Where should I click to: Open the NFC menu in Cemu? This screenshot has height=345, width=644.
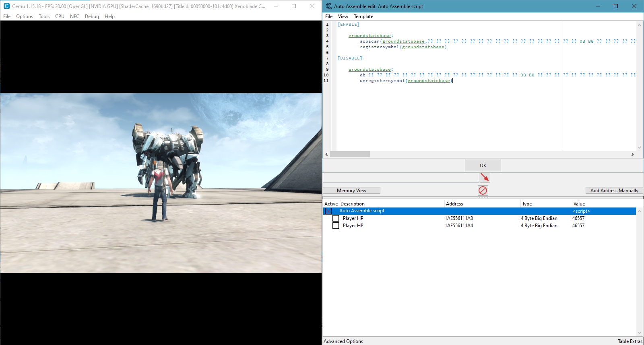tap(74, 16)
